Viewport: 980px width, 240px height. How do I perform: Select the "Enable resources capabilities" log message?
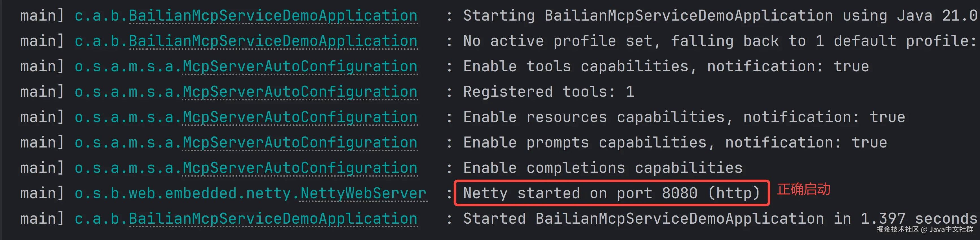(684, 118)
